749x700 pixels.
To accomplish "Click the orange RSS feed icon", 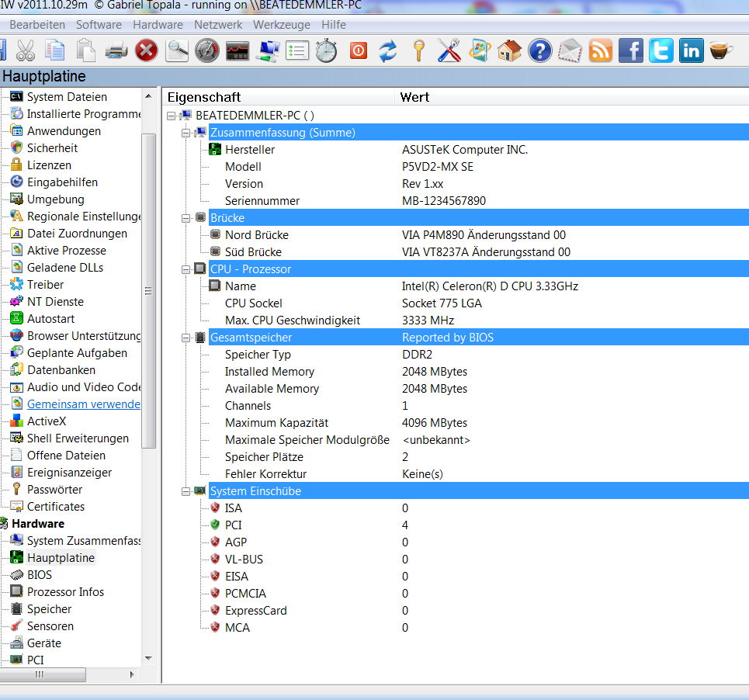I will point(601,50).
